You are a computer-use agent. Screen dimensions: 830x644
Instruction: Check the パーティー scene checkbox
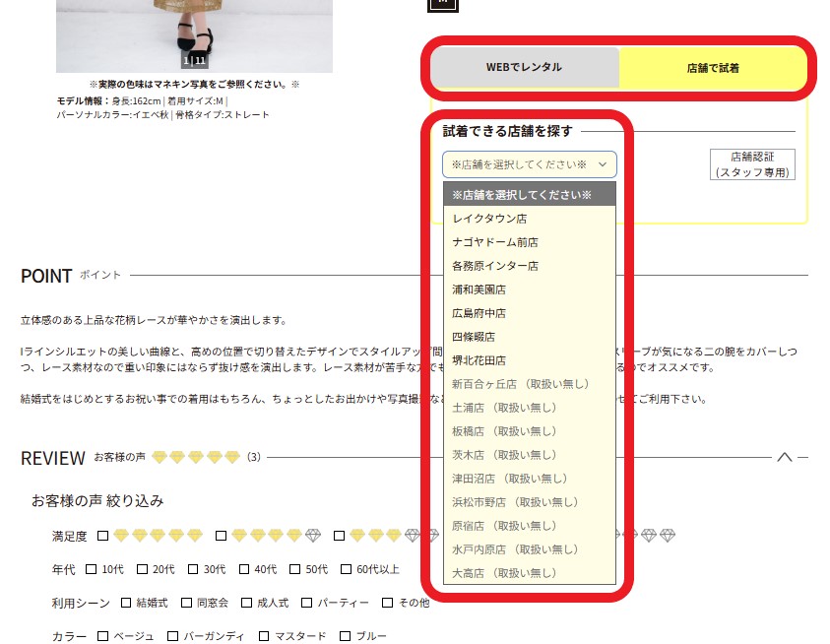coord(308,603)
